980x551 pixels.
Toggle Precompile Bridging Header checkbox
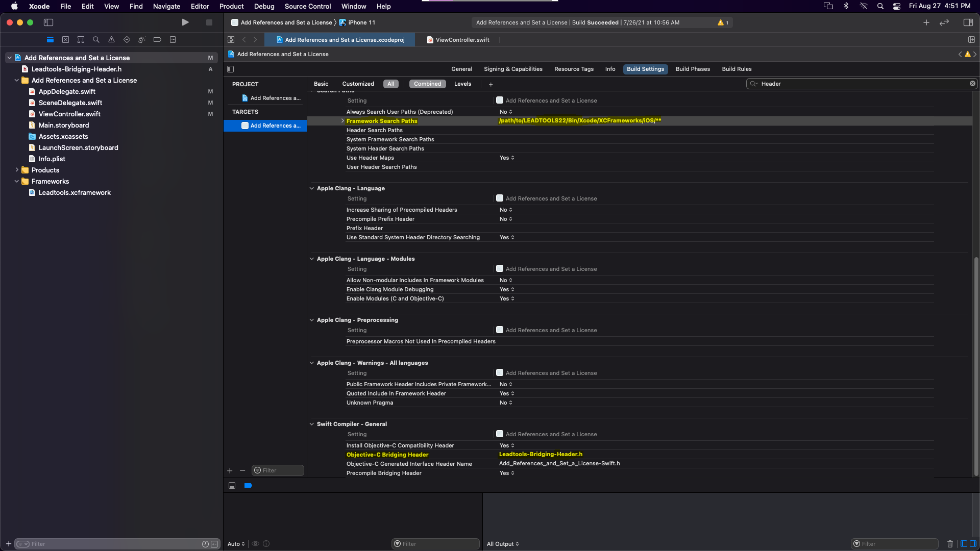[506, 472]
